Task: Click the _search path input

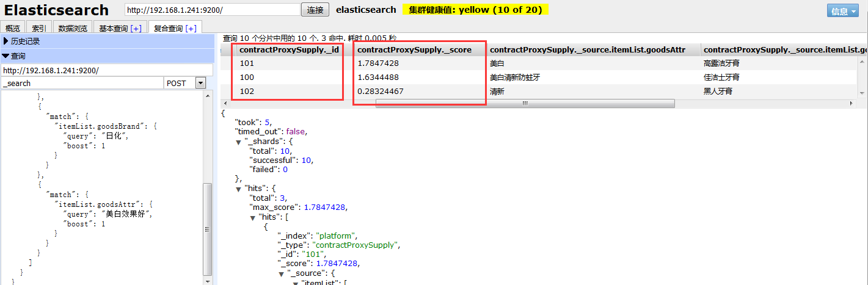Action: tap(82, 83)
